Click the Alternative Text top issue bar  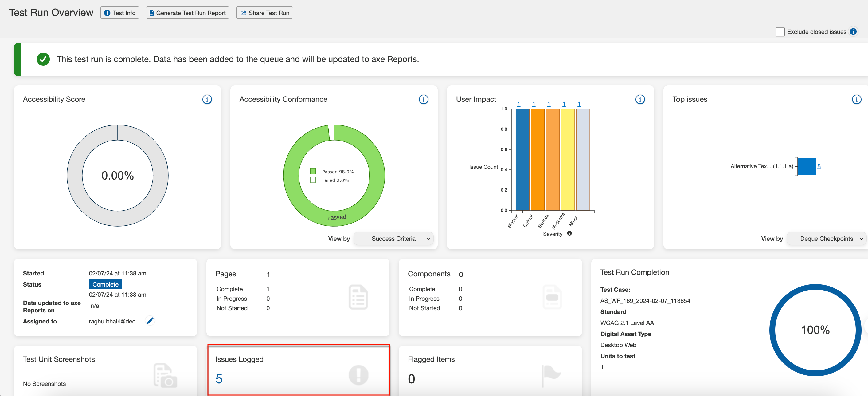[806, 166]
